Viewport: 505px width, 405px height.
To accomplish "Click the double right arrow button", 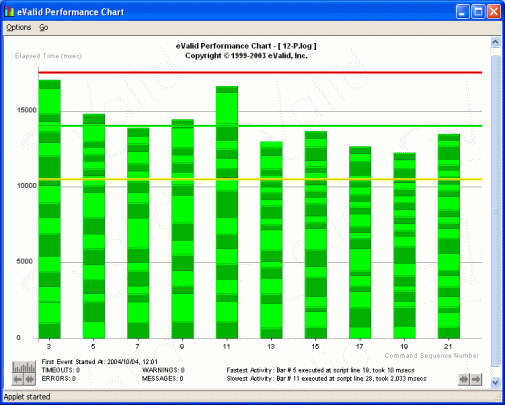I will click(464, 379).
